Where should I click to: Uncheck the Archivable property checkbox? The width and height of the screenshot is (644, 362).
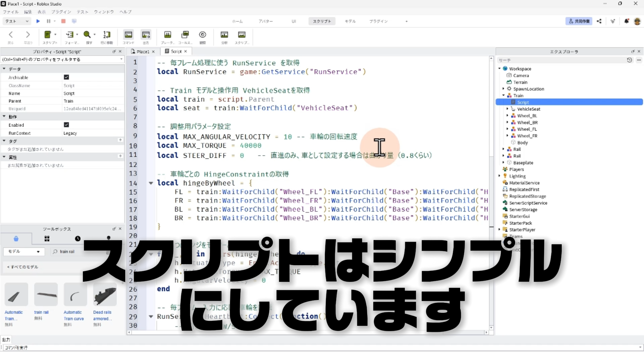click(x=66, y=77)
